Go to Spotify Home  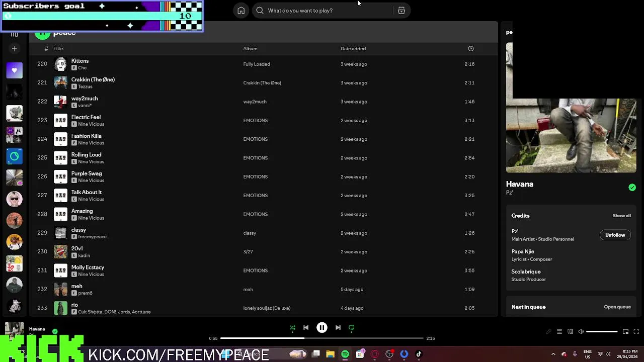coord(241,11)
